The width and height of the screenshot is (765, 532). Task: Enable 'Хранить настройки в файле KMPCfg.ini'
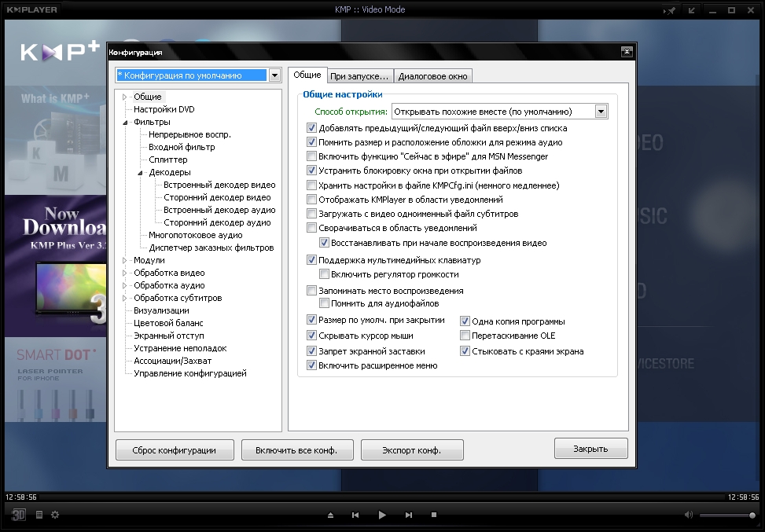click(x=311, y=185)
